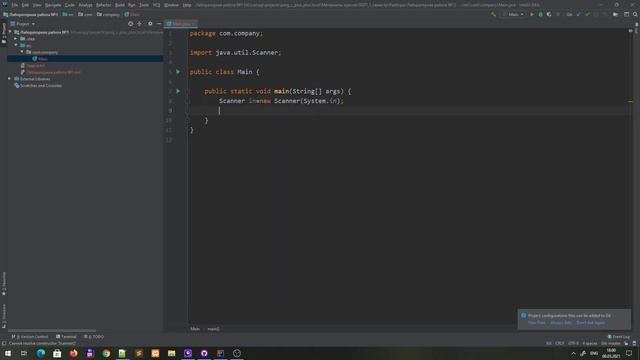Screen dimensions: 640x360
Task: Collapse the com.company package
Action: click(x=22, y=52)
